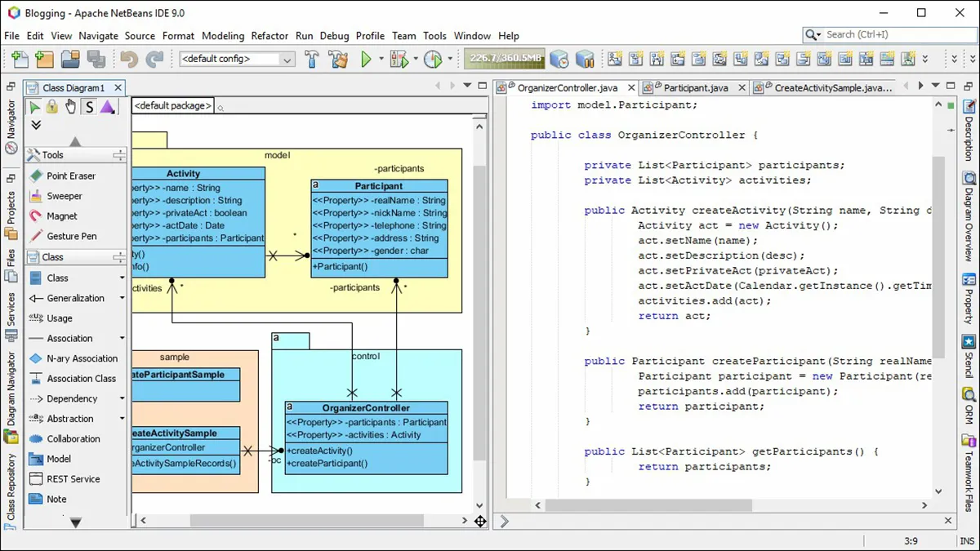Screen dimensions: 980x551
Task: Select the Magnet tool
Action: point(62,216)
